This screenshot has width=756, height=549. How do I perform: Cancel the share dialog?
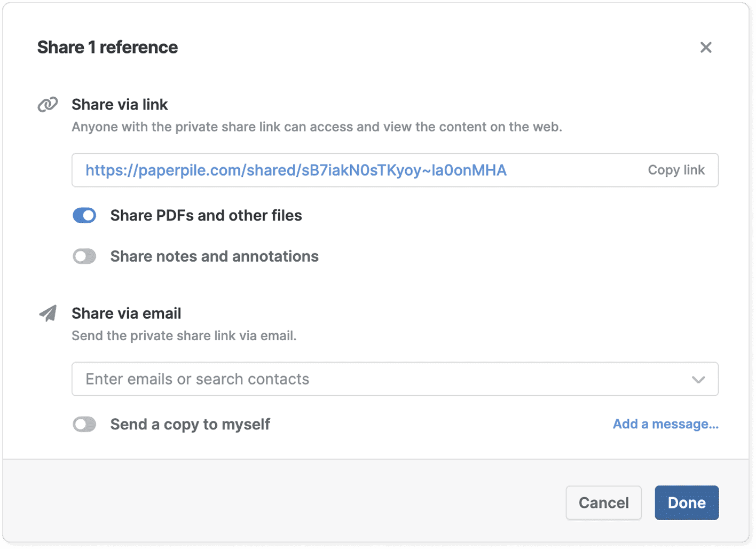tap(603, 503)
